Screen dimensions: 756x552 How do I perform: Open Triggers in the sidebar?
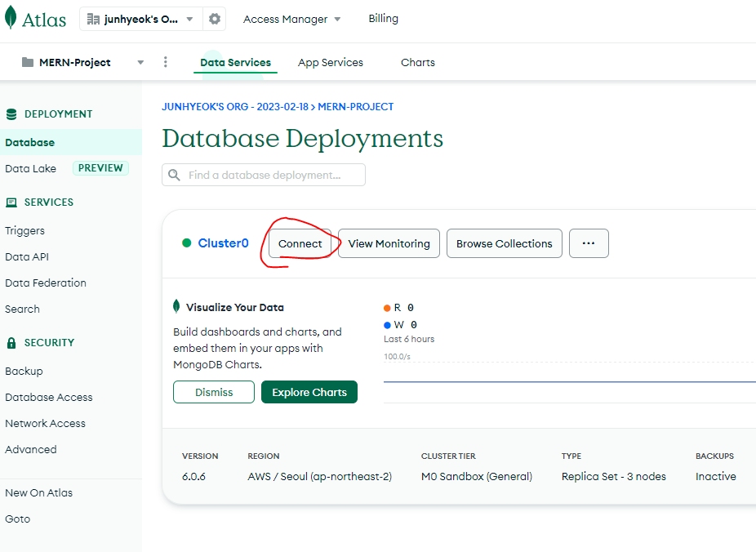24,231
